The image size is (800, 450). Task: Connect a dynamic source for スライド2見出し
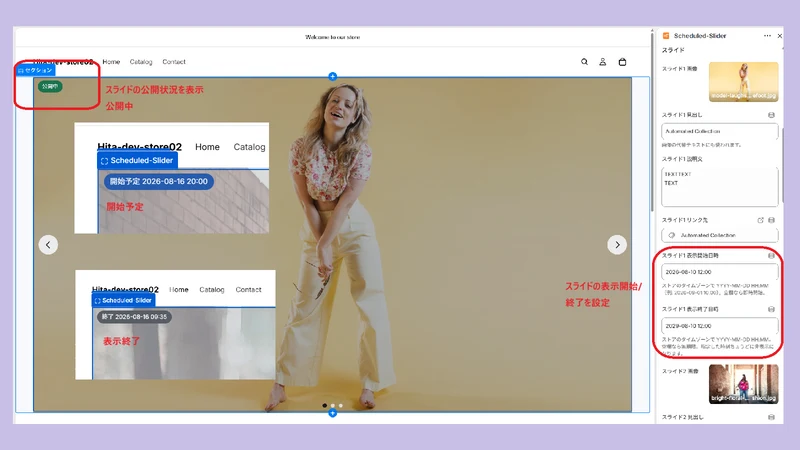(771, 417)
